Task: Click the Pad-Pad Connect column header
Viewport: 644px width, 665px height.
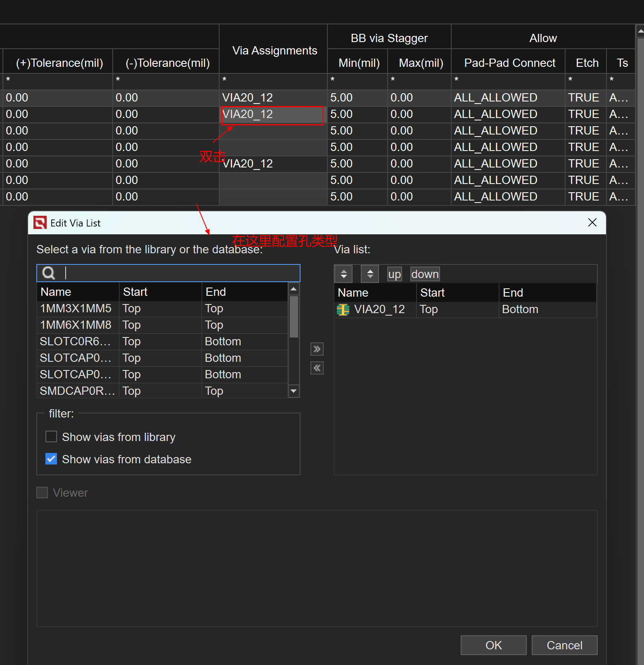Action: pos(509,63)
